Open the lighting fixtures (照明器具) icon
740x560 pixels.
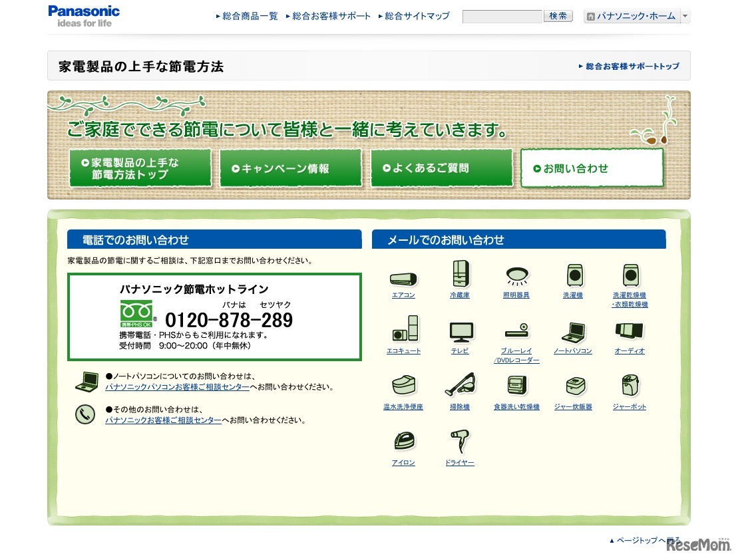[x=516, y=275]
